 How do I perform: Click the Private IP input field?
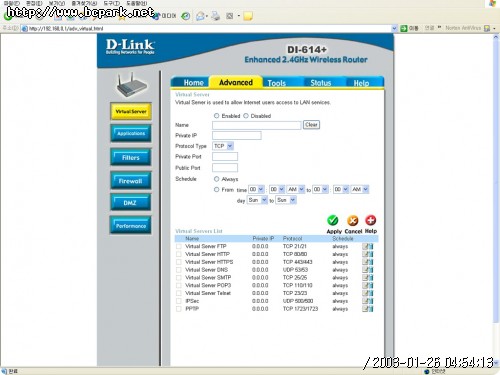237,135
